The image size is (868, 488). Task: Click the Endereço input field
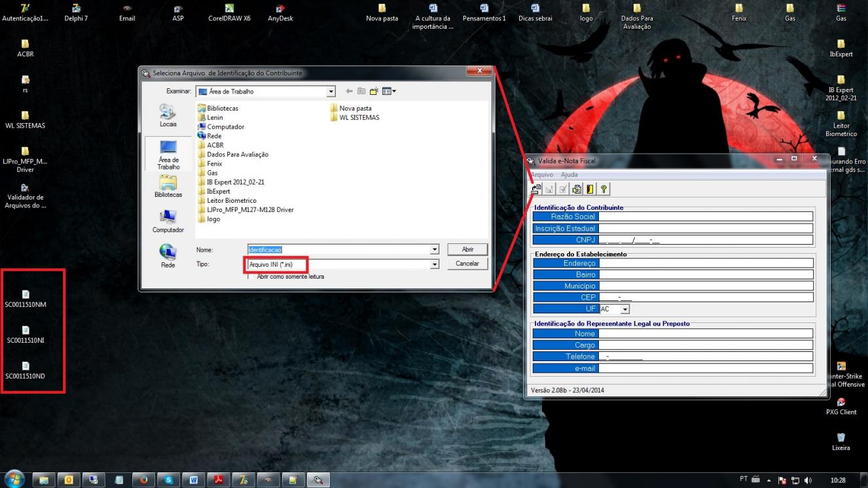(x=706, y=263)
